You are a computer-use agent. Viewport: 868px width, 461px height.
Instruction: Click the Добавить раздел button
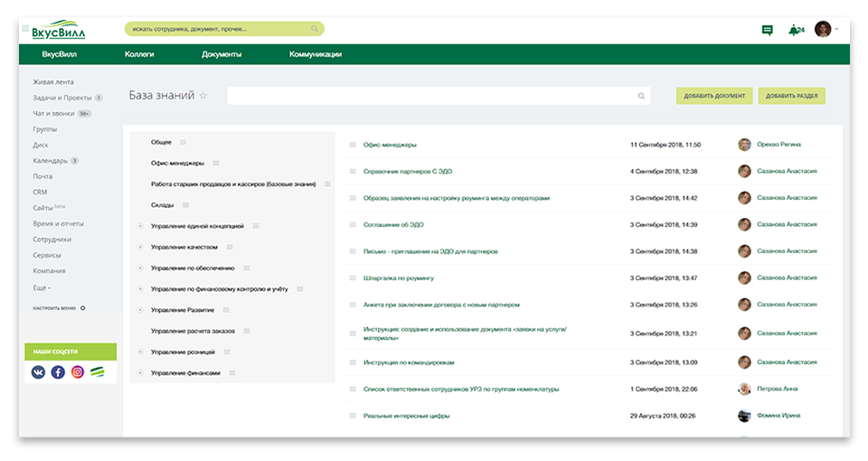coord(792,96)
